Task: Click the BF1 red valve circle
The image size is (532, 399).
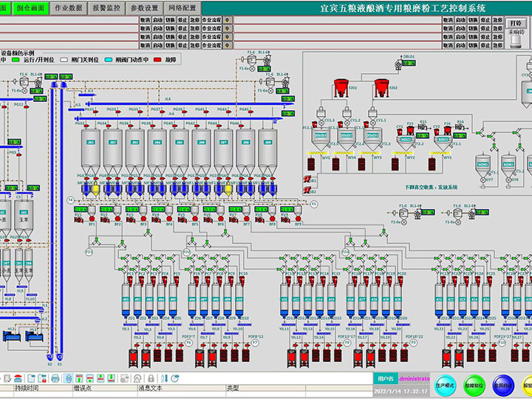Action: 92,219
